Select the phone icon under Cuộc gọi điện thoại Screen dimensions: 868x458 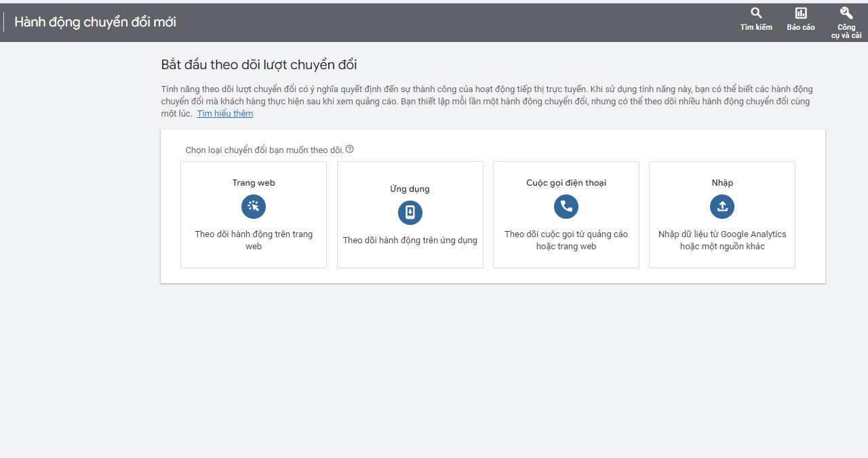566,207
